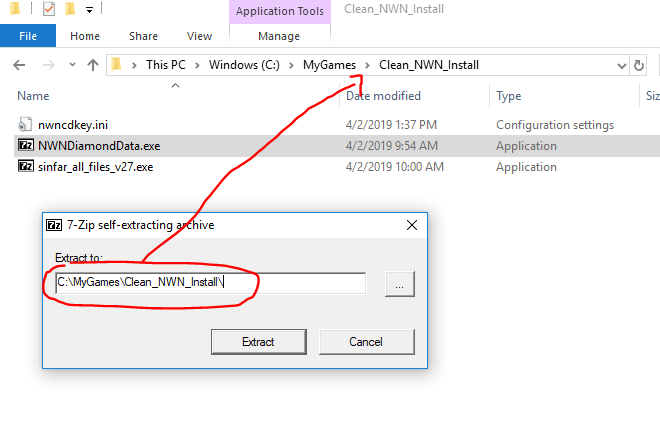660x433 pixels.
Task: Sort files by Date modified column
Action: click(383, 96)
